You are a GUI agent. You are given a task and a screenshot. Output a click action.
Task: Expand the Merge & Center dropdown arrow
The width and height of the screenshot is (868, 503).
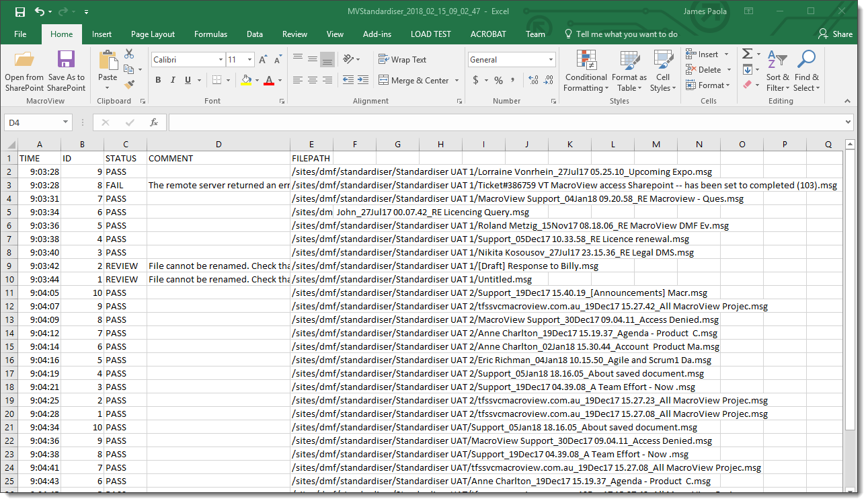click(457, 81)
